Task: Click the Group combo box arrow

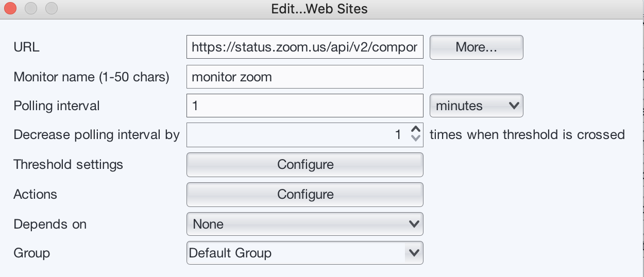Action: click(413, 253)
